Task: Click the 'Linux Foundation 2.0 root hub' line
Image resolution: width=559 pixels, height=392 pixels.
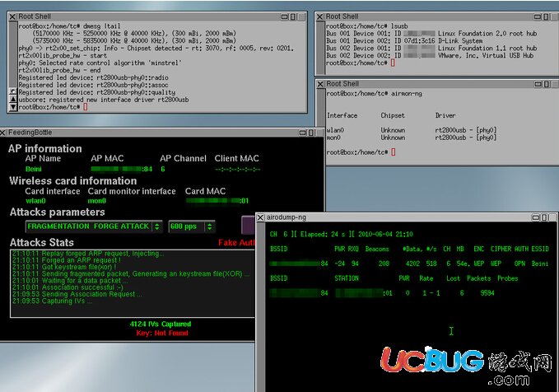Action: [431, 34]
